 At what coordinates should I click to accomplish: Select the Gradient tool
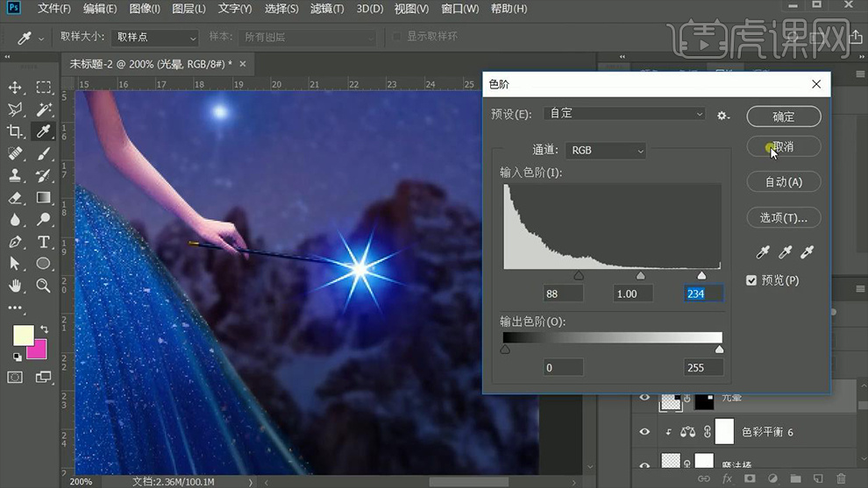tap(43, 197)
